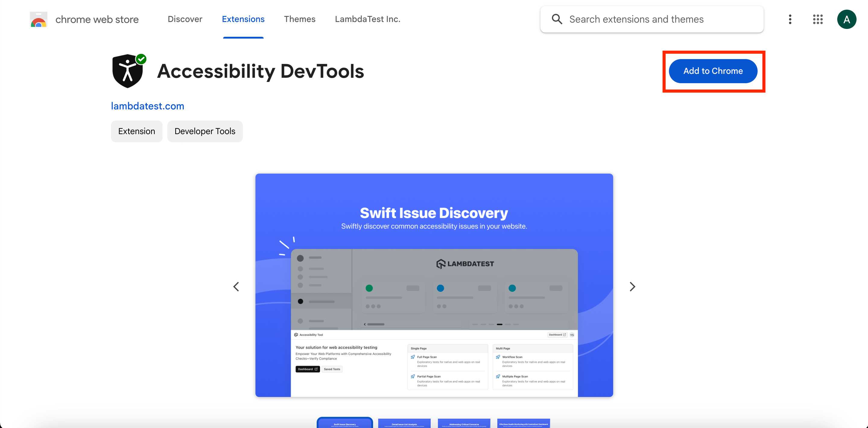Switch to the Discover tab

coord(185,19)
